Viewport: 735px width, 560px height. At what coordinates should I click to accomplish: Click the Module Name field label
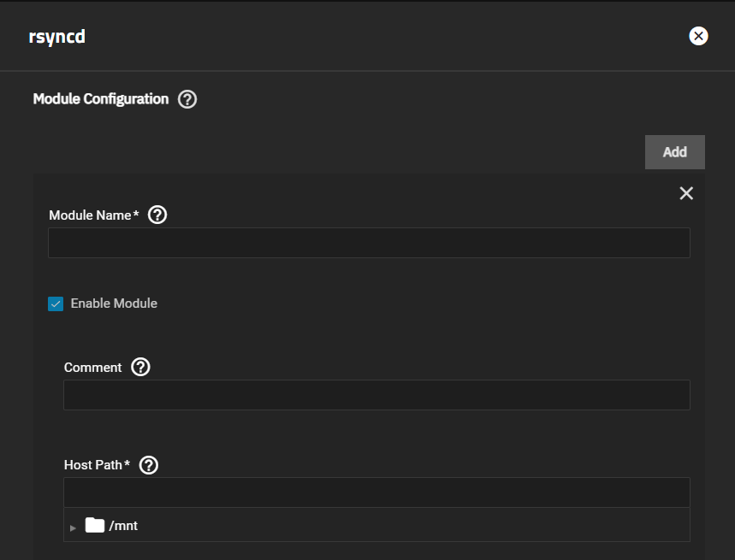click(90, 215)
